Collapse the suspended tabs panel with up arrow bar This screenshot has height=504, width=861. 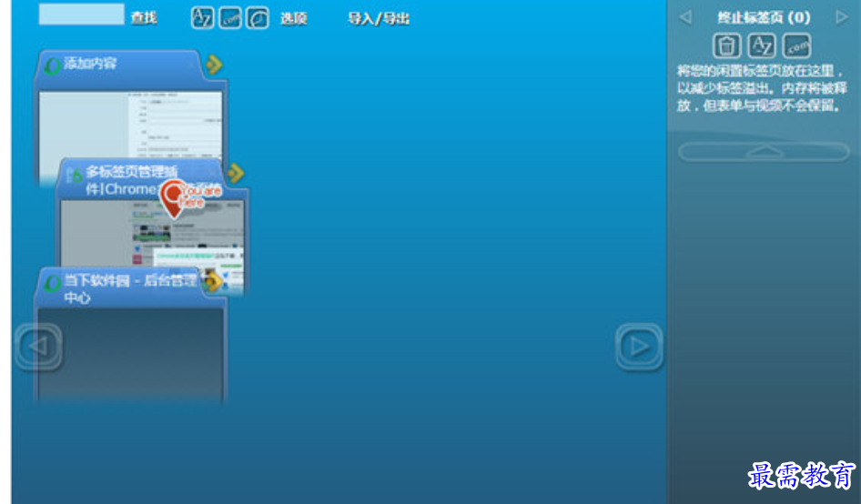[764, 152]
